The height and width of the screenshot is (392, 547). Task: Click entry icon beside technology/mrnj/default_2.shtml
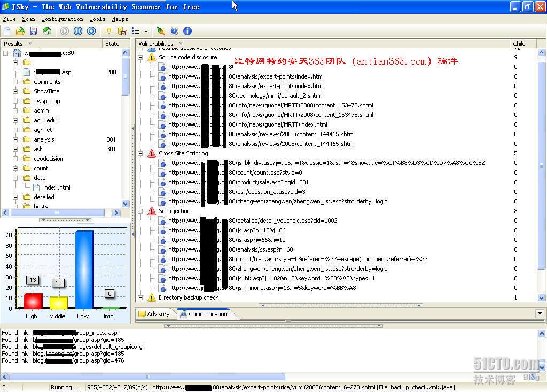point(162,96)
